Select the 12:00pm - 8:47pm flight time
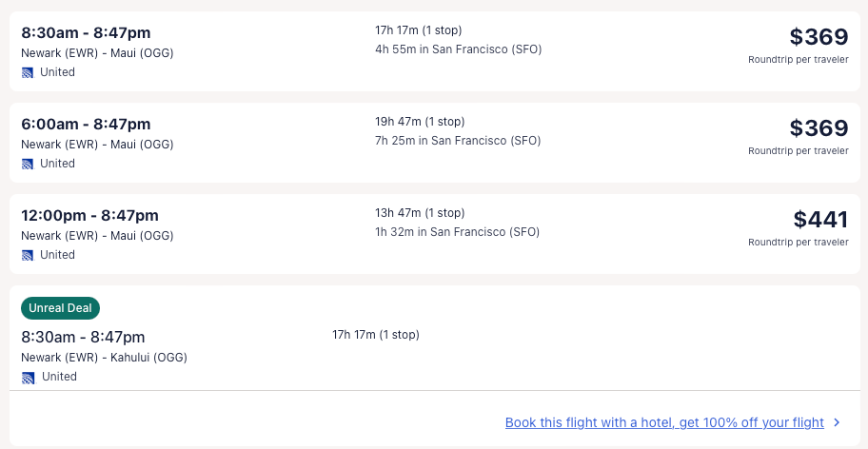868x449 pixels. 89,215
